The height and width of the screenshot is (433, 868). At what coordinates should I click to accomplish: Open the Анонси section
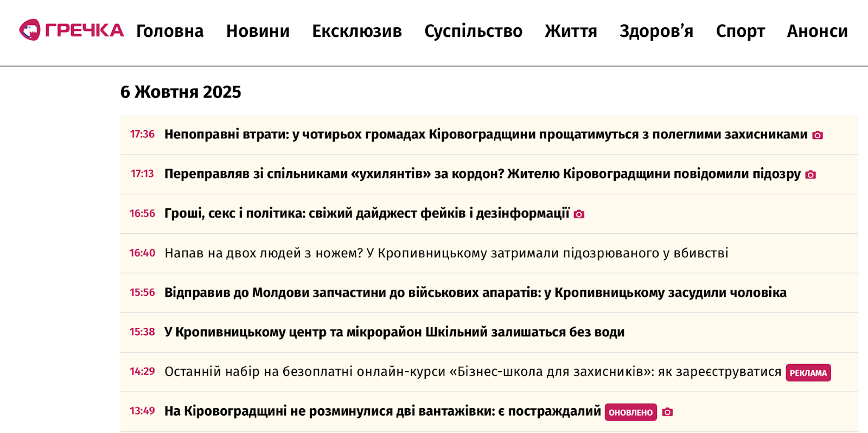point(817,31)
